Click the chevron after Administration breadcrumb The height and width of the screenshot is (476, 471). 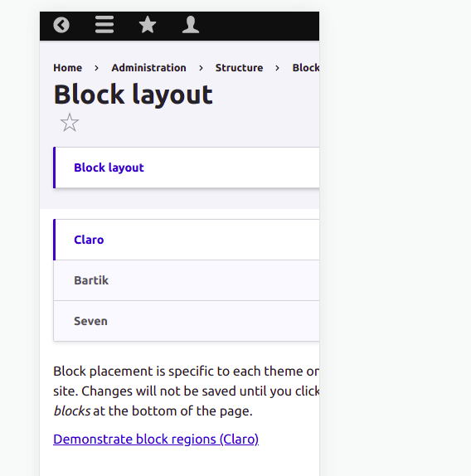point(201,68)
